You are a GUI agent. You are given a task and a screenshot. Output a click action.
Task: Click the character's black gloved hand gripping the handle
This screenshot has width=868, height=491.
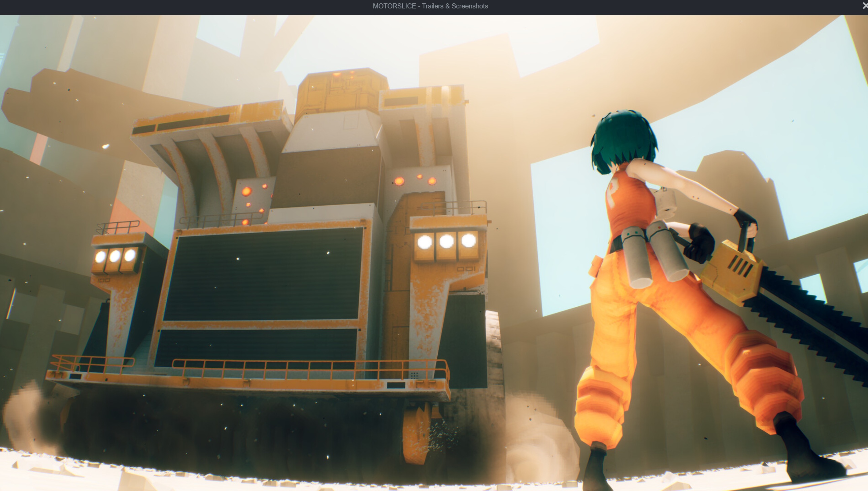(700, 243)
